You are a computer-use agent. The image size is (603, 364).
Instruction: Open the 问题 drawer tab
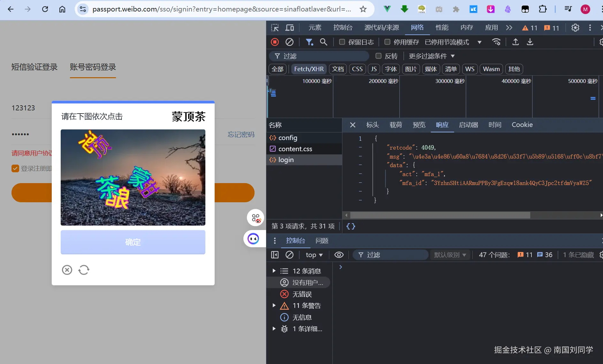[x=322, y=241]
